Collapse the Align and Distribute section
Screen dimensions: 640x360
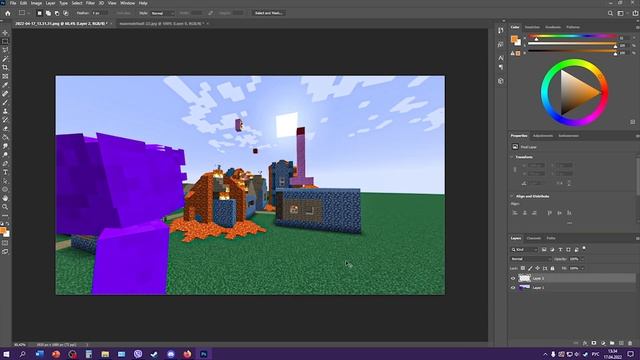(x=512, y=196)
